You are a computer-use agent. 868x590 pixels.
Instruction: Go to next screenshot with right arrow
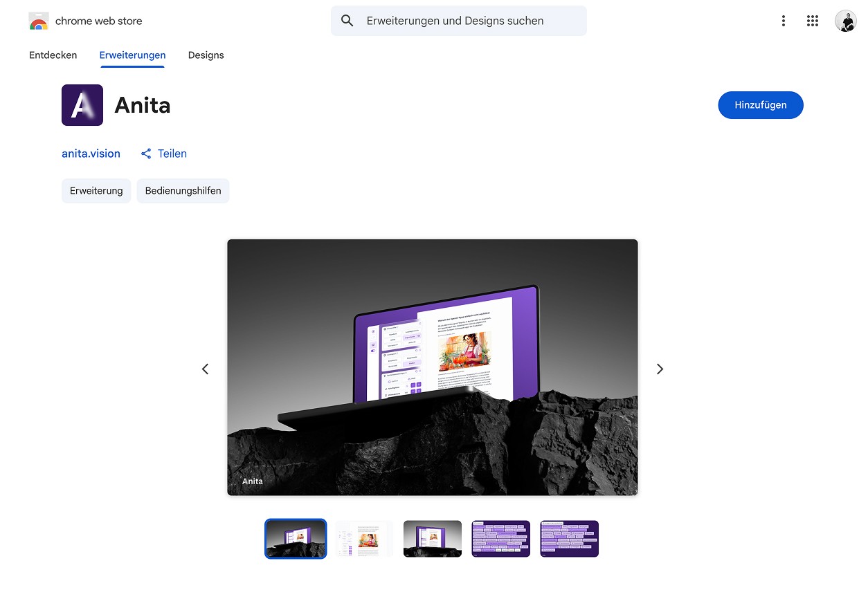coord(660,369)
